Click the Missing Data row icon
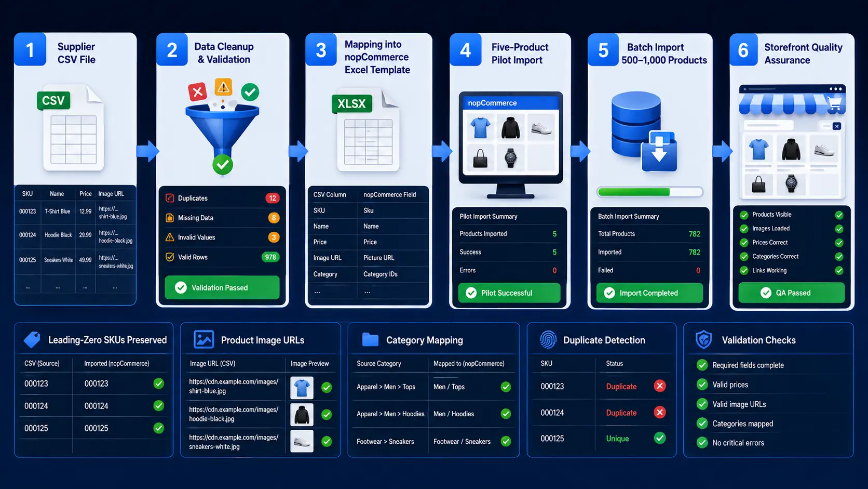 [x=170, y=218]
